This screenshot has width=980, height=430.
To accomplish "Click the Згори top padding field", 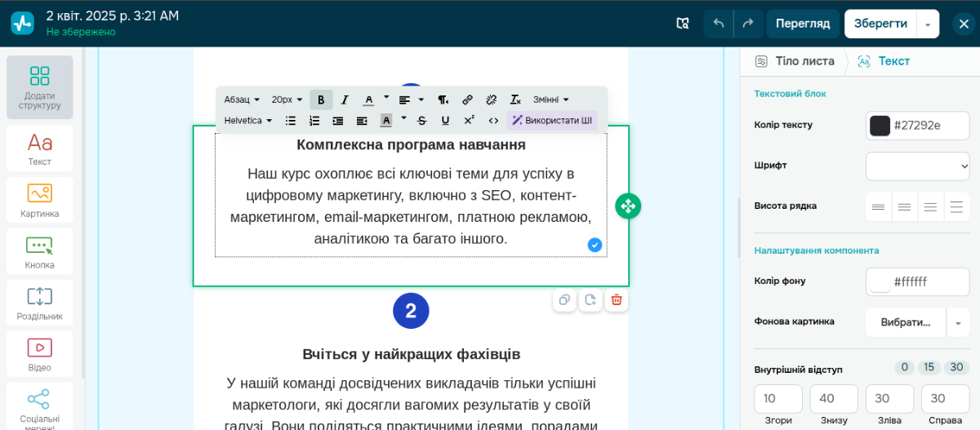I will [x=778, y=398].
